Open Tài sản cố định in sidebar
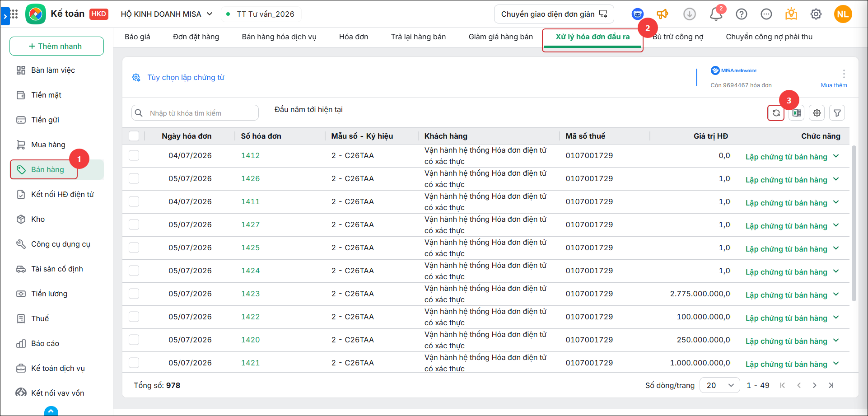 57,269
